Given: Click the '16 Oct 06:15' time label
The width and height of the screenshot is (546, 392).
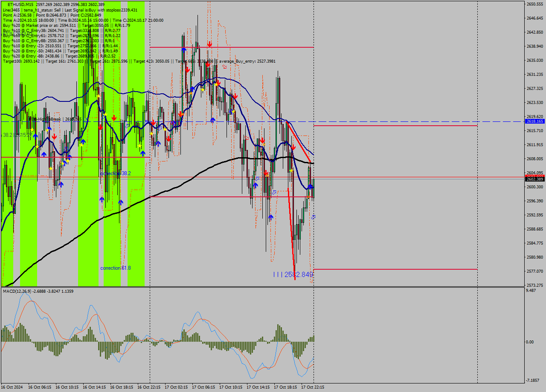Looking at the screenshot, I should 40,387.
